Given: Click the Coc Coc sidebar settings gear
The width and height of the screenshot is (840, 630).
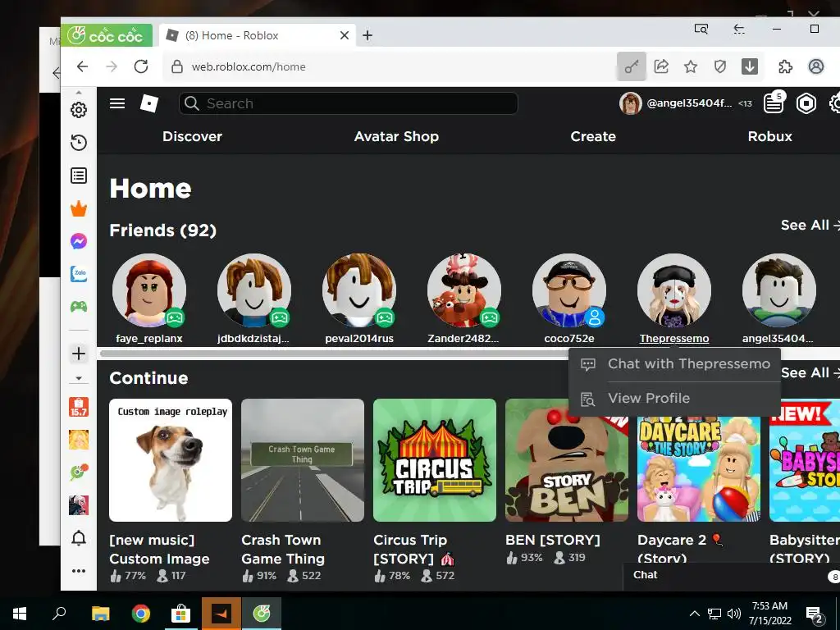Looking at the screenshot, I should coord(79,110).
